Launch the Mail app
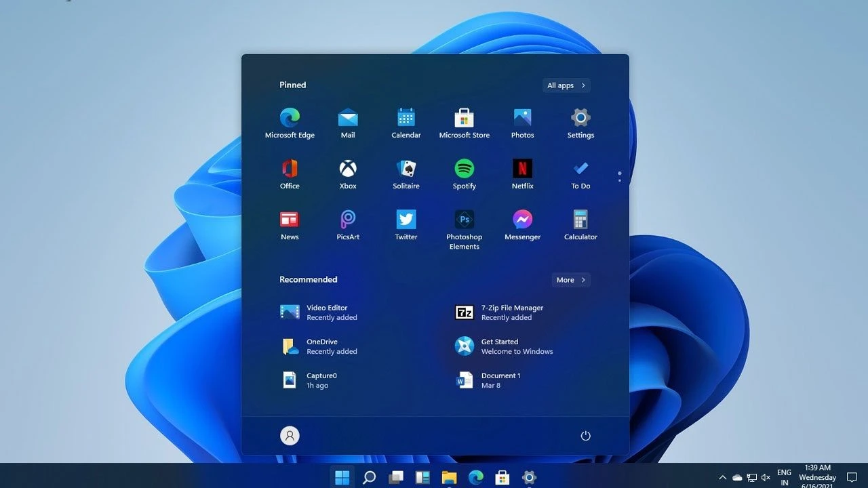Image resolution: width=868 pixels, height=488 pixels. (x=348, y=118)
